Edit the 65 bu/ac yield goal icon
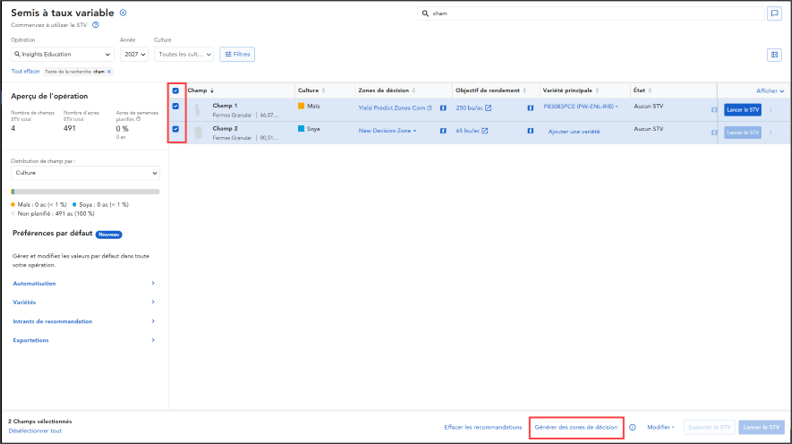This screenshot has height=444, width=792. tap(485, 131)
